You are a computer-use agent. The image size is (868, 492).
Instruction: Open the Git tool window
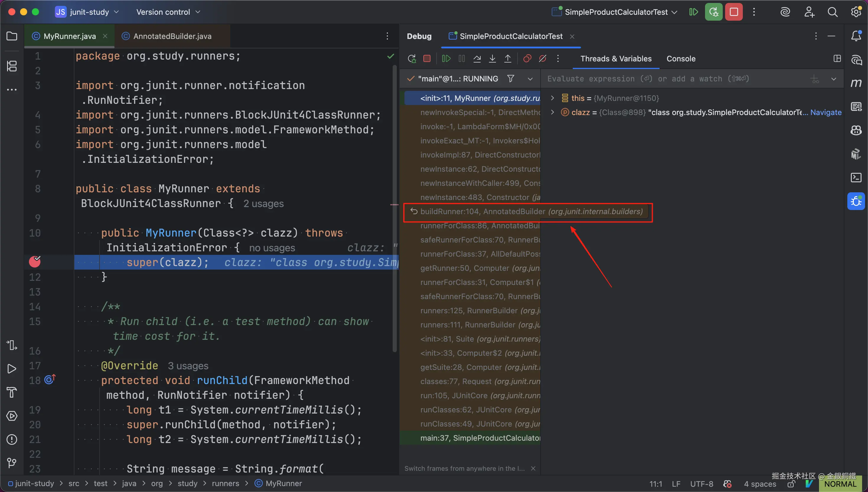pyautogui.click(x=12, y=463)
